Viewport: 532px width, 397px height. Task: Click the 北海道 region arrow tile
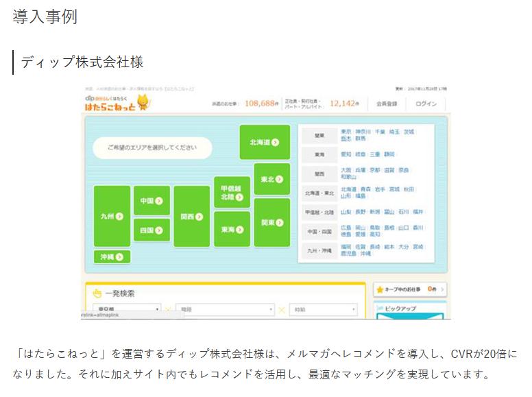click(x=264, y=142)
